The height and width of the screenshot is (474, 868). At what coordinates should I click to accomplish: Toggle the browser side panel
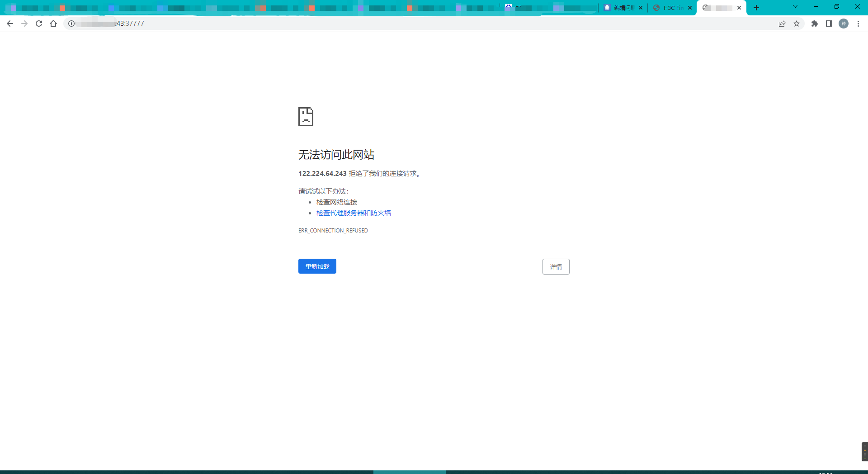click(x=829, y=24)
